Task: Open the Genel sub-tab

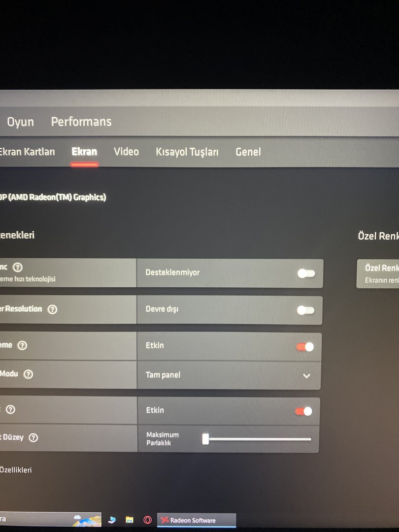Action: coord(248,152)
